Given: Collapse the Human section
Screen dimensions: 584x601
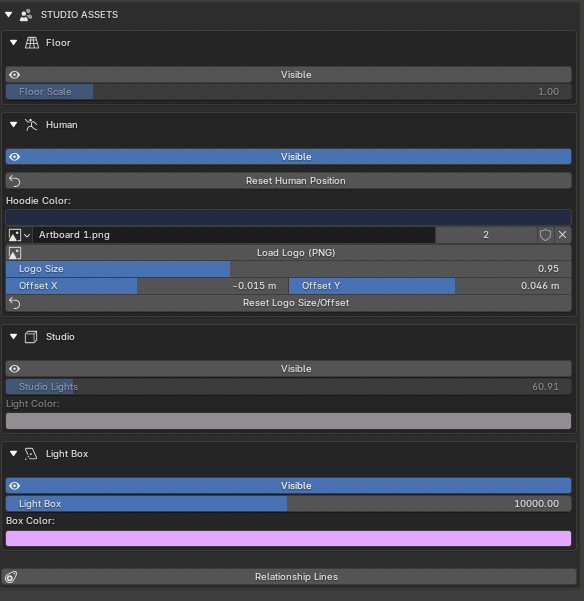Looking at the screenshot, I should 13,125.
